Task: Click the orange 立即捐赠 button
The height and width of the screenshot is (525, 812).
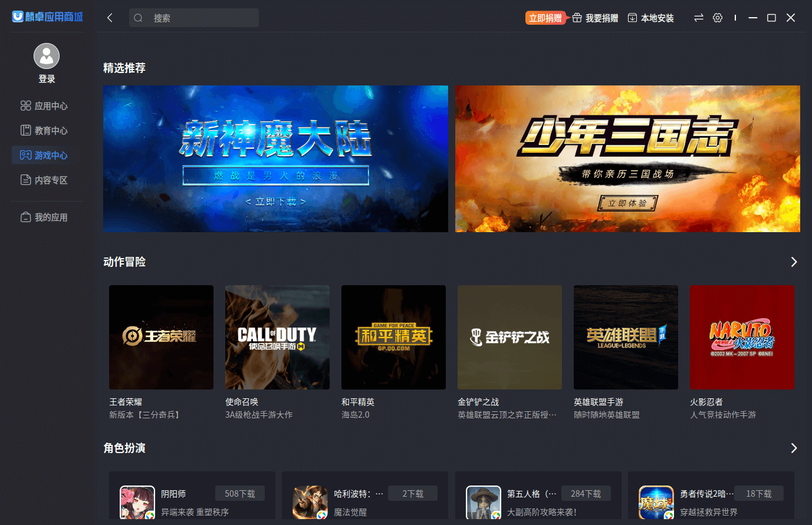Action: tap(545, 18)
